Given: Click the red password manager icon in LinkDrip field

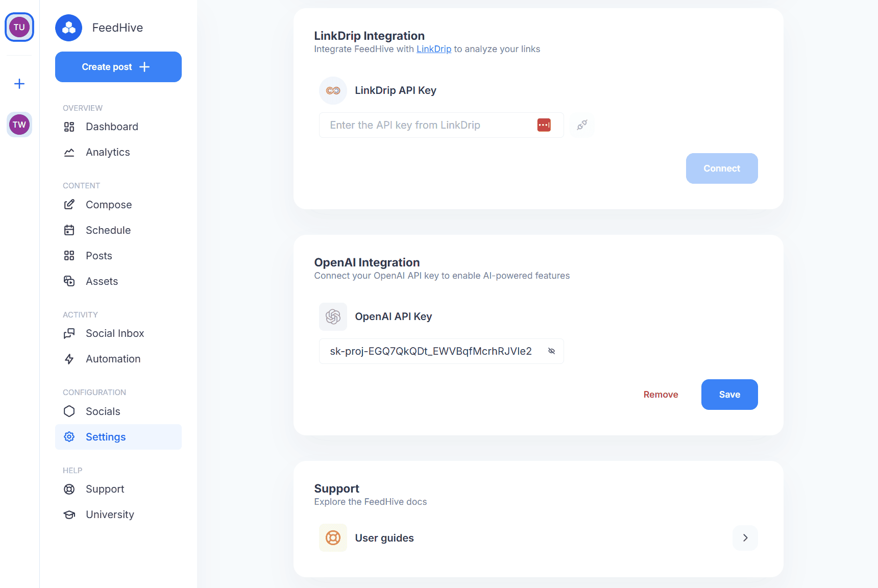Looking at the screenshot, I should pos(544,125).
